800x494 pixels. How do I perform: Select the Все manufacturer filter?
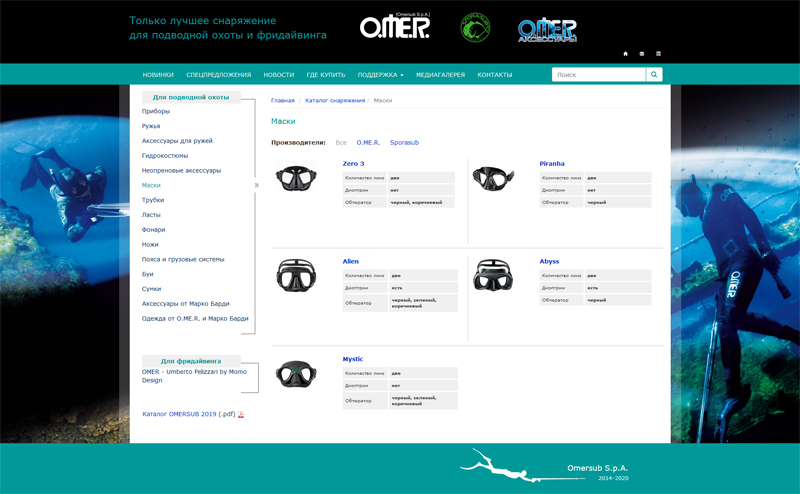point(341,142)
